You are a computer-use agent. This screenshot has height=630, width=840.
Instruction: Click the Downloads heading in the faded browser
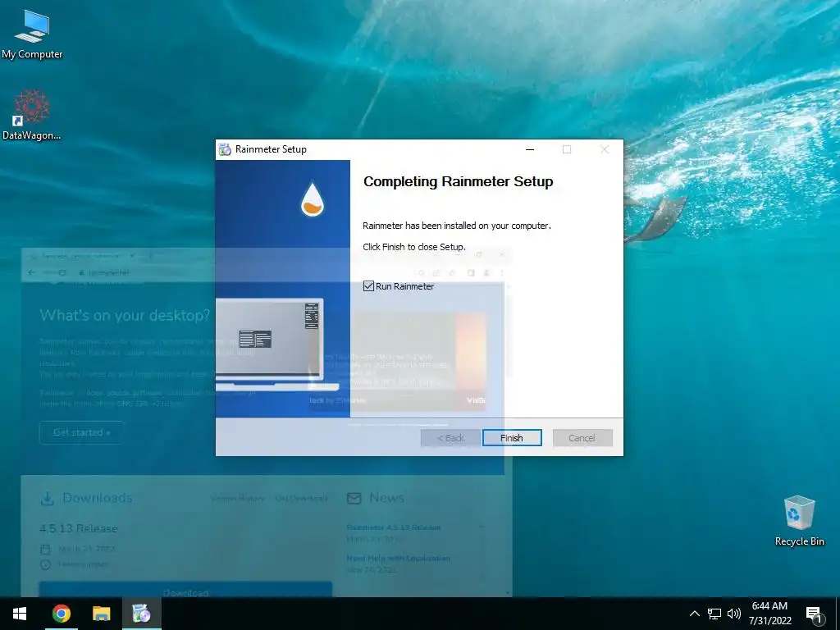(97, 498)
